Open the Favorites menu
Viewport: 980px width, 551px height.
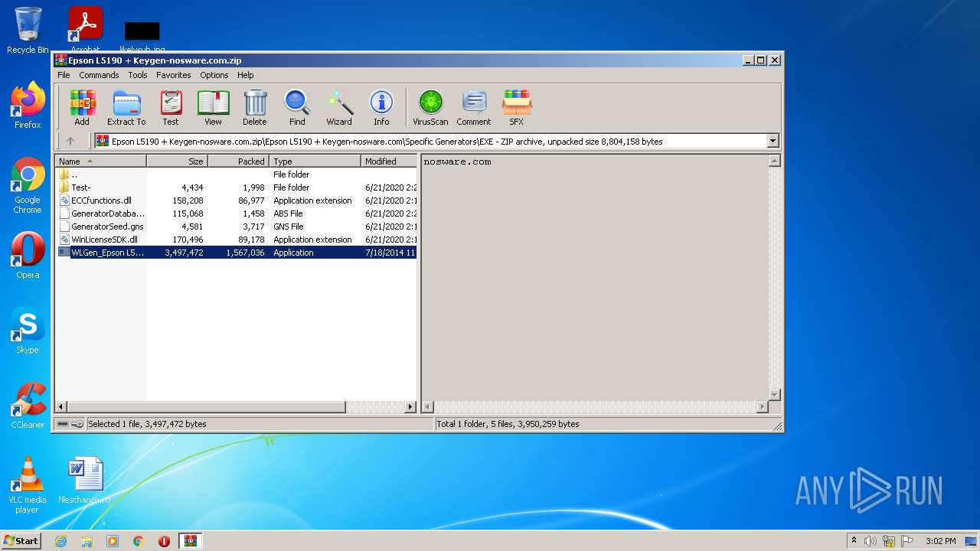tap(174, 75)
